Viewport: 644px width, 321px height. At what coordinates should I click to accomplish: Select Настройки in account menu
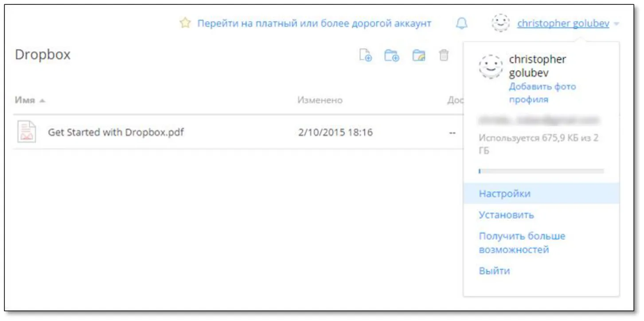[x=541, y=193]
